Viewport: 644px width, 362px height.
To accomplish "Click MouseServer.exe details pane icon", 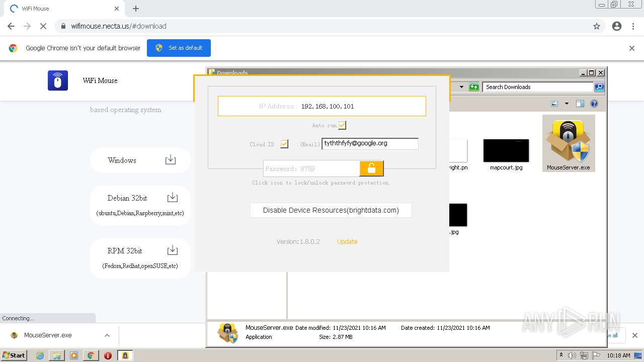I will [228, 333].
